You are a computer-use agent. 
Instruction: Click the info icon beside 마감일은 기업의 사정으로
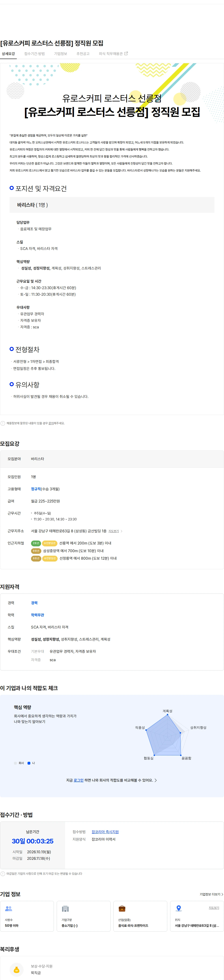click(x=3, y=874)
